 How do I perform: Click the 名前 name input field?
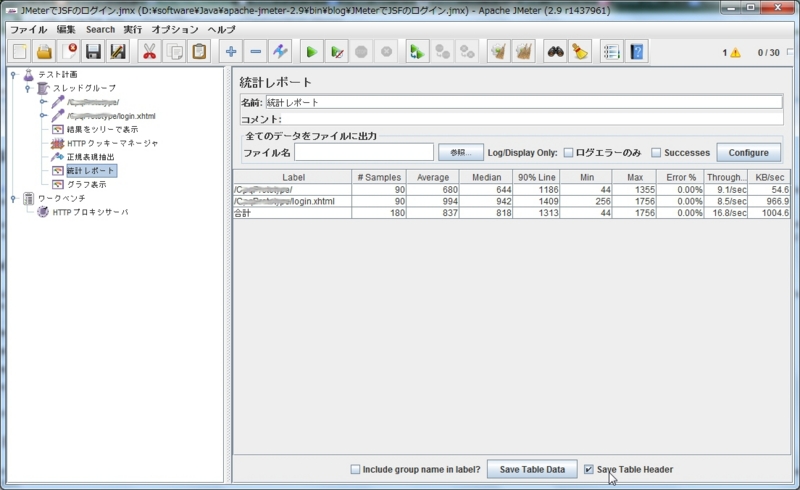pyautogui.click(x=524, y=102)
